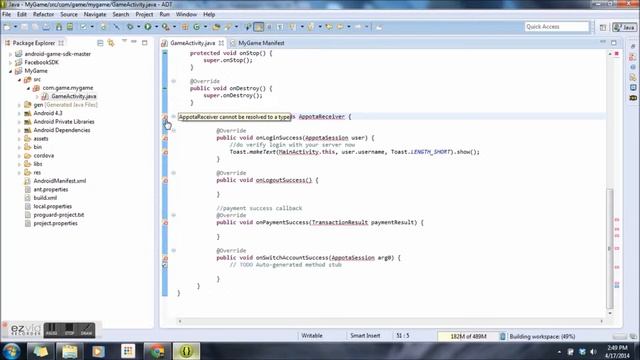Image resolution: width=640 pixels, height=360 pixels.
Task: Click red error square atop overview ruler
Action: pos(617,53)
